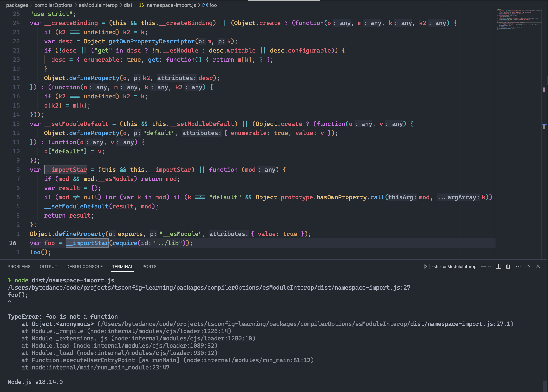Click the highlighted __importStar call on line 26

[x=87, y=243]
